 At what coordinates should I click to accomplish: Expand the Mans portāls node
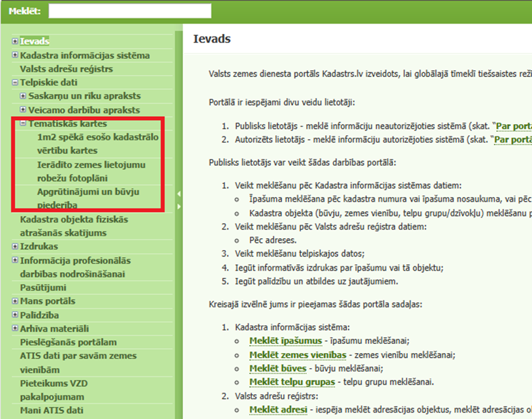coord(15,302)
